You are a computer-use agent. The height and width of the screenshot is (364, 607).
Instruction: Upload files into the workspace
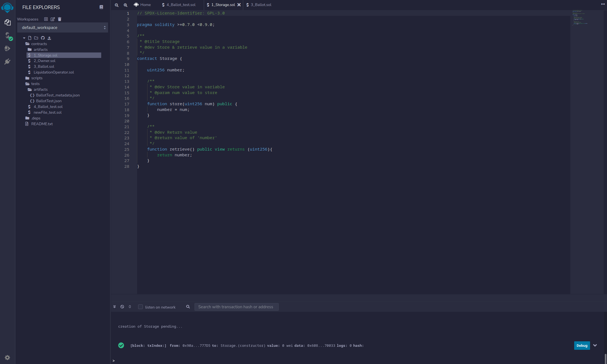click(x=50, y=38)
